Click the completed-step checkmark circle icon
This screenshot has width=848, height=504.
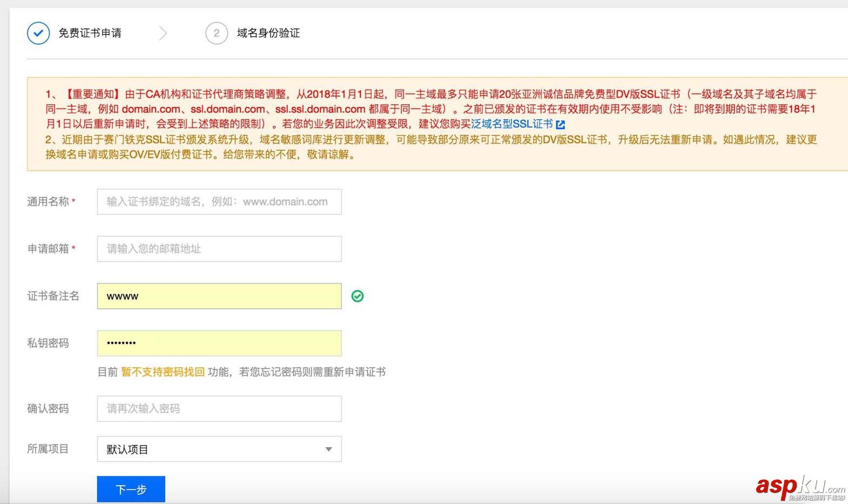(x=38, y=33)
